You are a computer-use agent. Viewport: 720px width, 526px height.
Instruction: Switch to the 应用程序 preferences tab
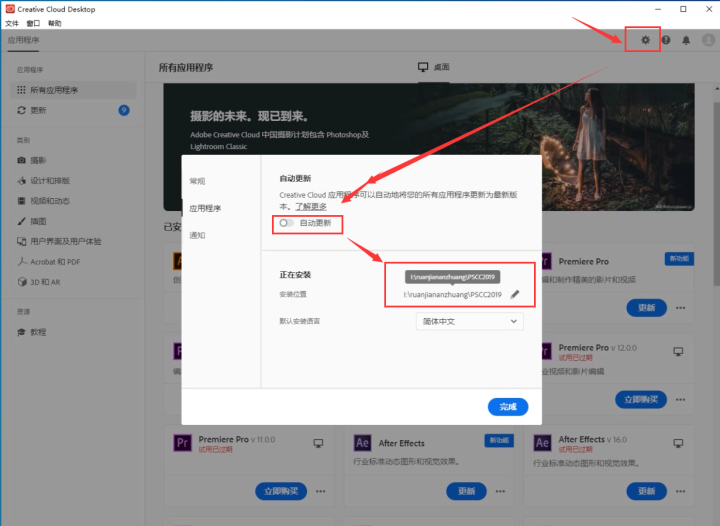pos(205,208)
